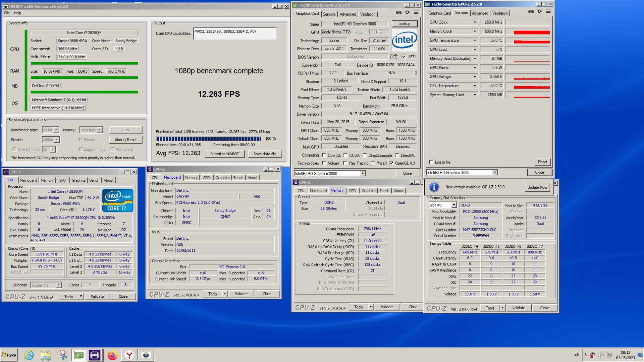Viewport: 644px width, 362px height.
Task: Click refresh icon in GPU-Z Sensors window
Action: point(539,11)
